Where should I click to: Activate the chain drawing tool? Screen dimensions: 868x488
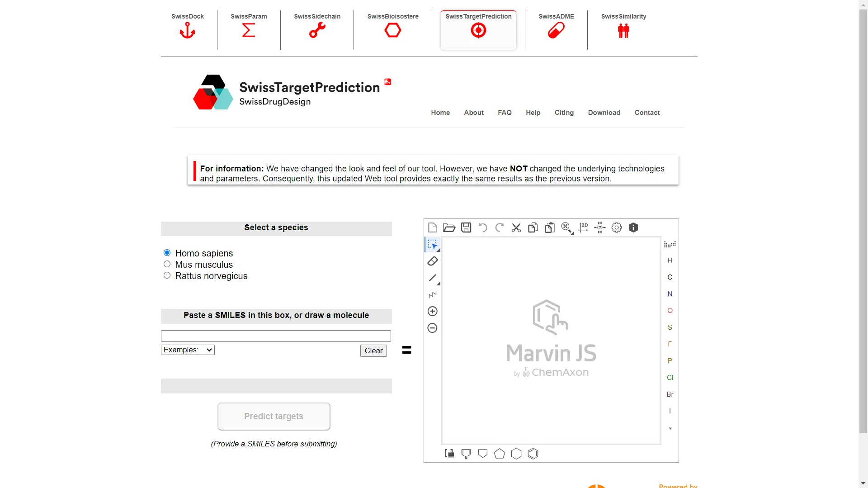[x=432, y=294]
